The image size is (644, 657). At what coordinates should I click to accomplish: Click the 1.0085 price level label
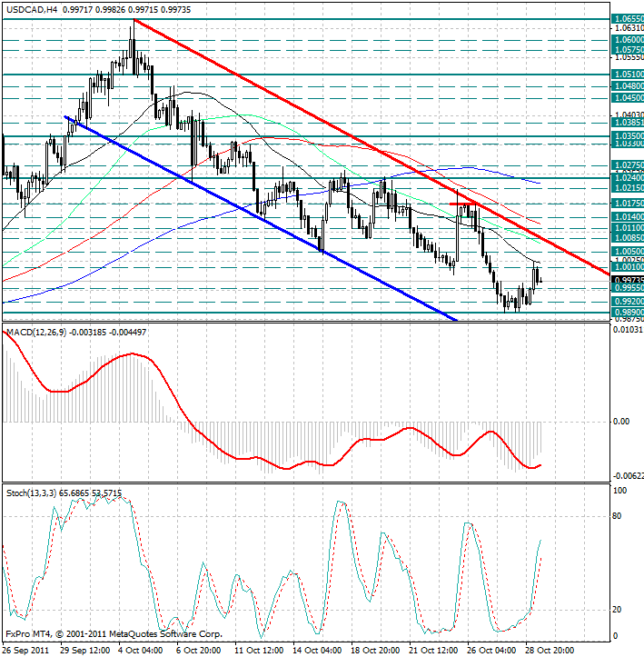[628, 238]
